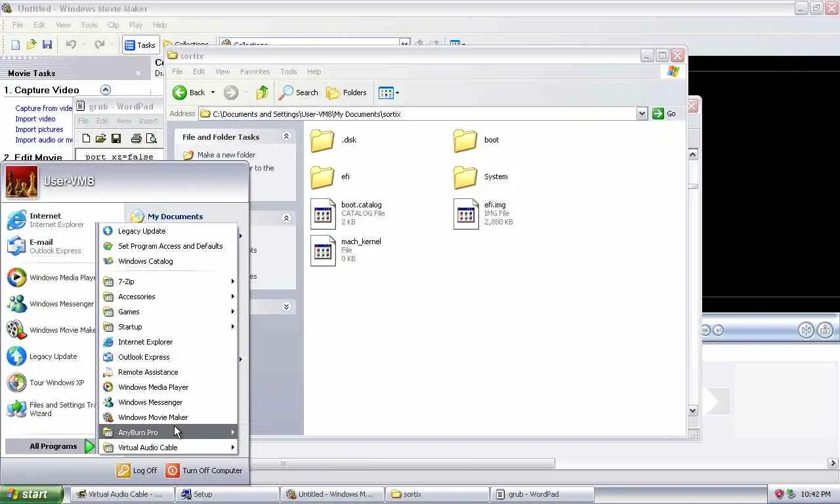Collapse File and Folder Tasks panel
Image resolution: width=840 pixels, height=504 pixels.
(x=286, y=136)
